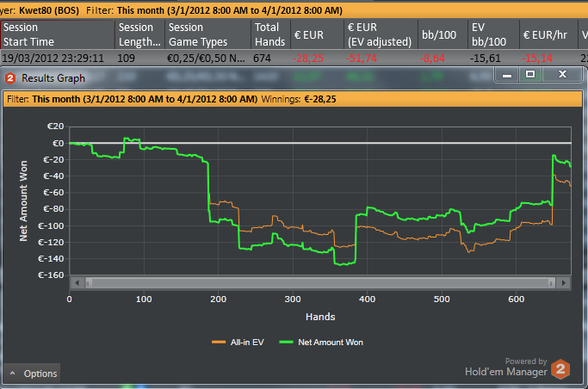This screenshot has width=588, height=389.
Task: Click the Results Graph window icon
Action: [10, 78]
